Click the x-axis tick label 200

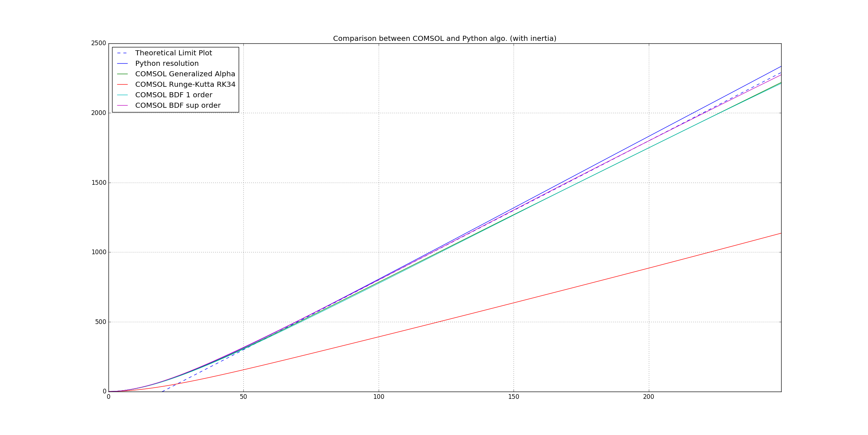pos(649,397)
